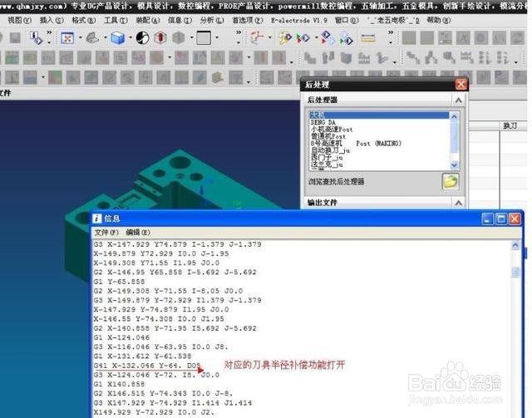Click the WCS coordinate system icon
The image size is (532, 418).
point(257,37)
